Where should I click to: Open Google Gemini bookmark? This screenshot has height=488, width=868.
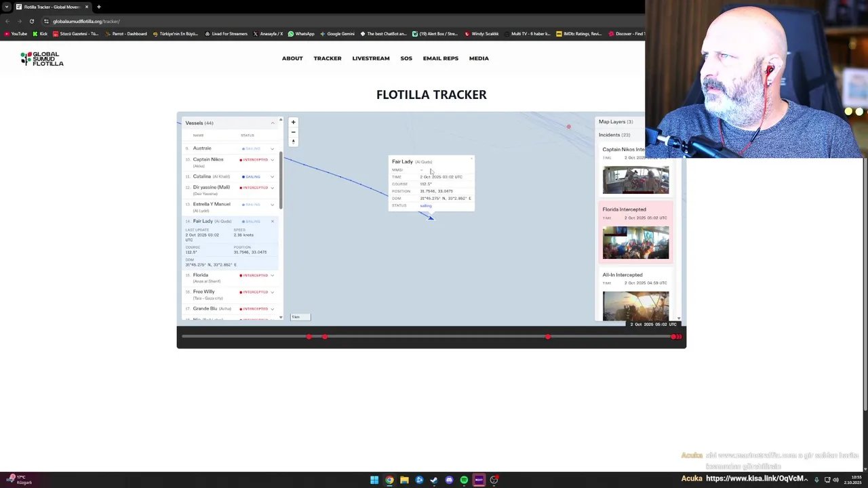[x=337, y=34]
